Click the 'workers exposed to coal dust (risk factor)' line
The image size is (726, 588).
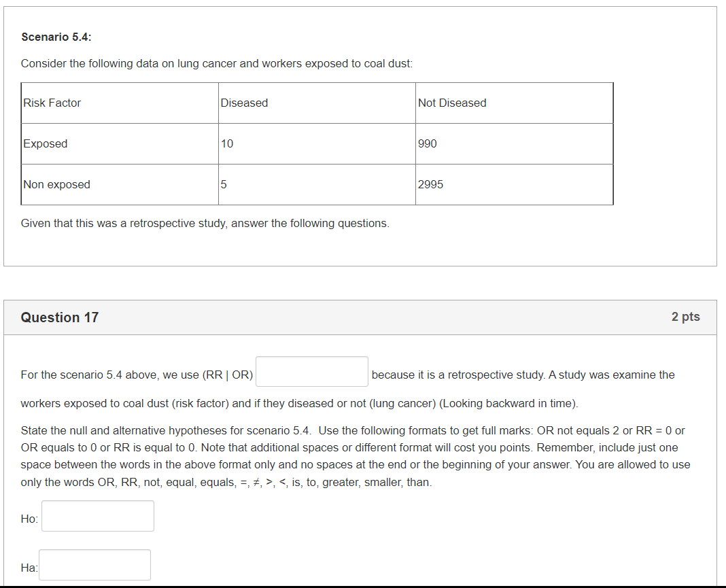(x=300, y=403)
